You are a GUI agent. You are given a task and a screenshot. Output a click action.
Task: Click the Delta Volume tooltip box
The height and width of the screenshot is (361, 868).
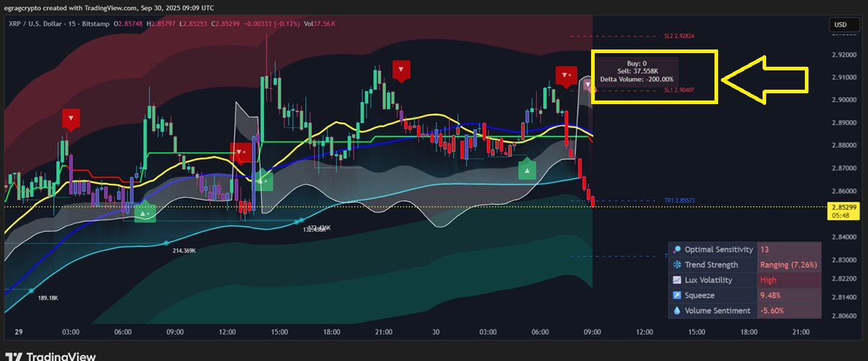(x=636, y=70)
